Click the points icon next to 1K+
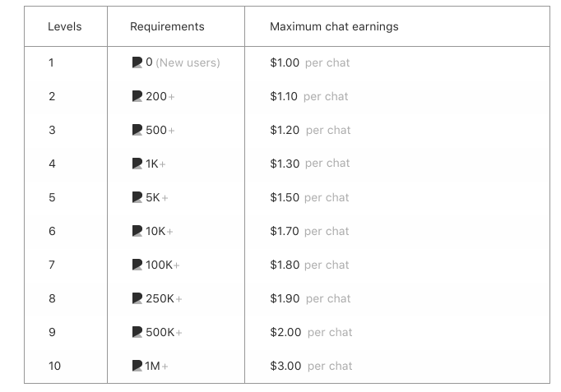Viewport: 561px width, 392px height. 137,164
